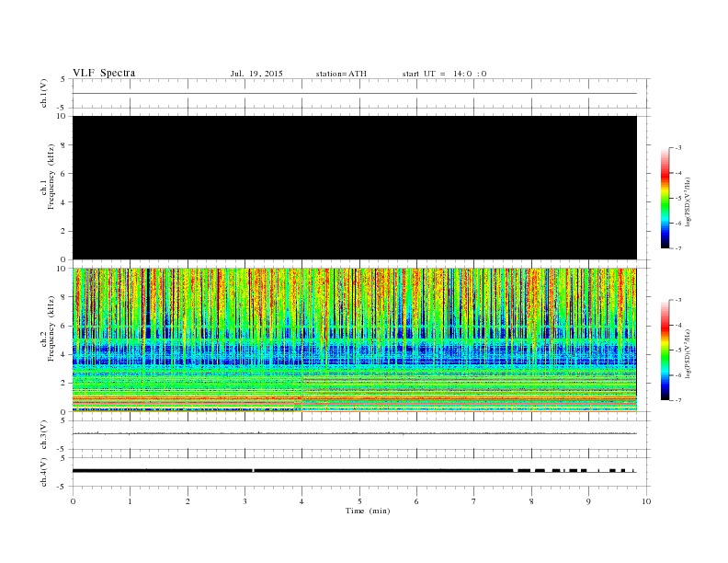Click the date 'Jul. 19, 2015'
The height and width of the screenshot is (563, 728).
tap(256, 74)
